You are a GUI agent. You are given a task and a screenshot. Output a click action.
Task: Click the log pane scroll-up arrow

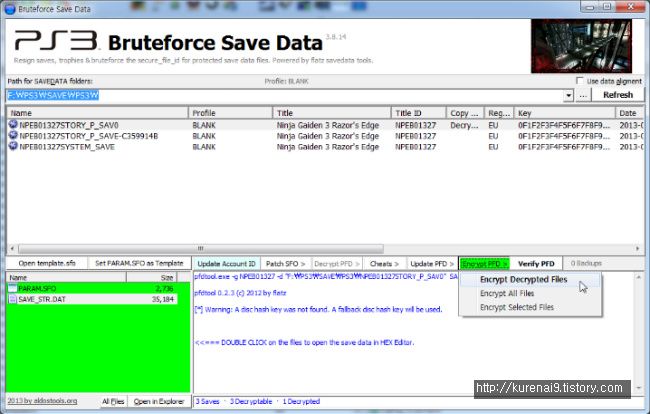[x=639, y=277]
